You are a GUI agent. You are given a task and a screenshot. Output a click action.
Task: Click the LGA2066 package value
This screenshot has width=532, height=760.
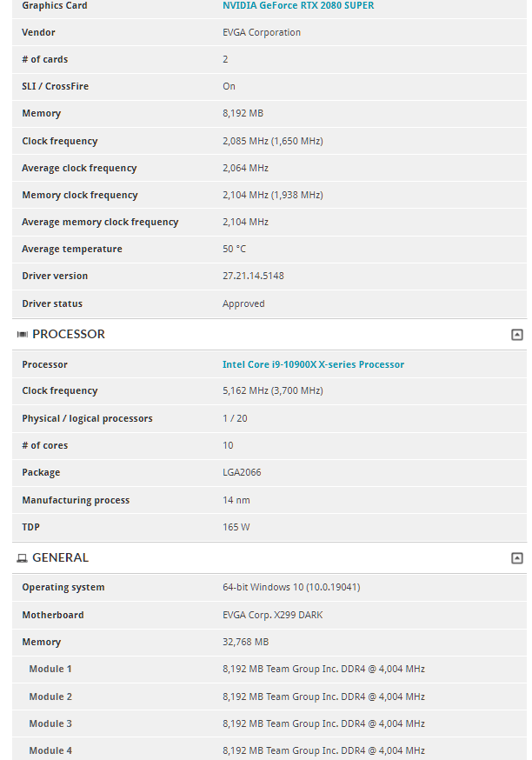pos(242,472)
